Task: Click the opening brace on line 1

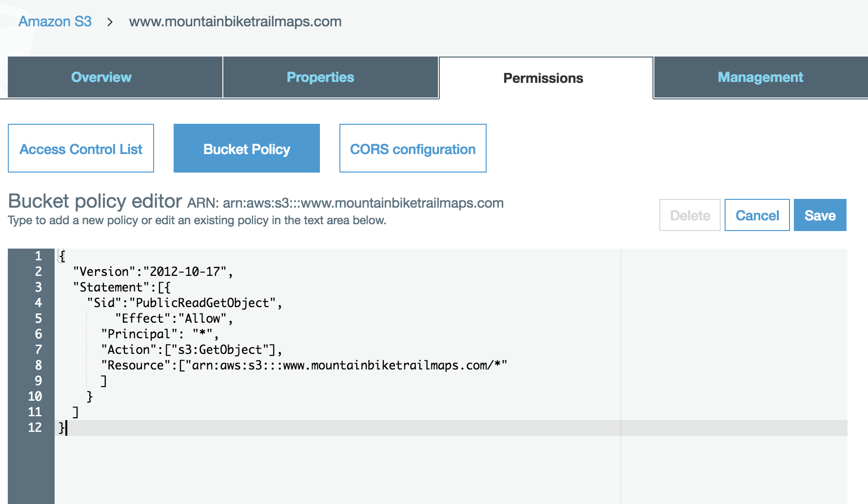Action: 62,256
